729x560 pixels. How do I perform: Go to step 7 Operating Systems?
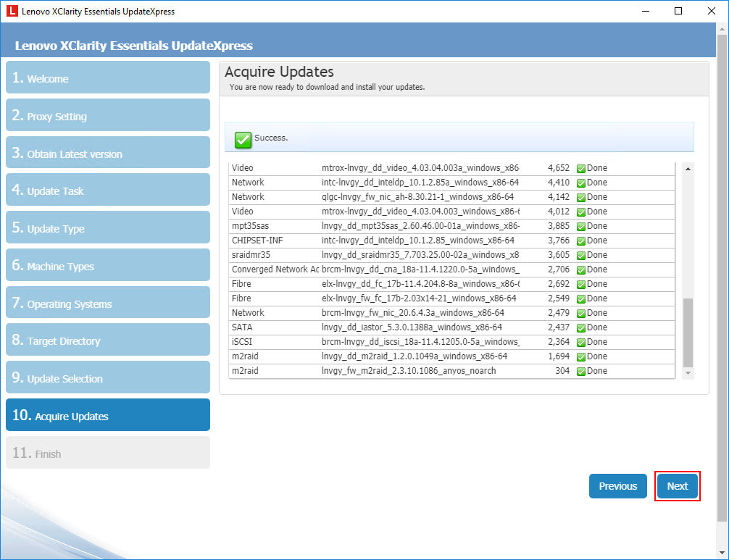(108, 303)
